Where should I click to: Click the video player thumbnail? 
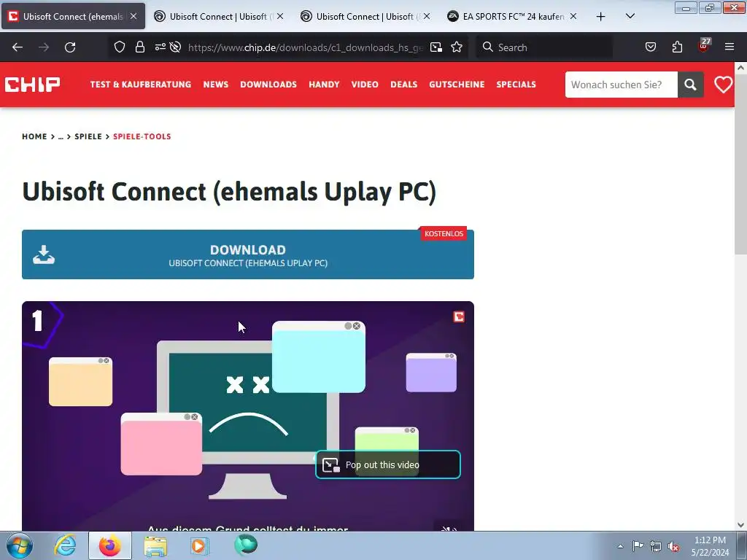pyautogui.click(x=248, y=416)
